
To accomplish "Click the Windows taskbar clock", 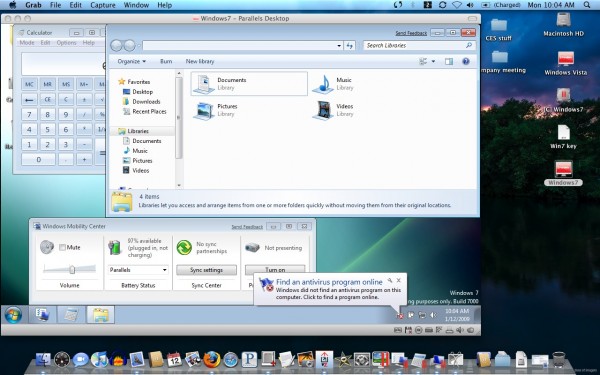I will (x=457, y=315).
